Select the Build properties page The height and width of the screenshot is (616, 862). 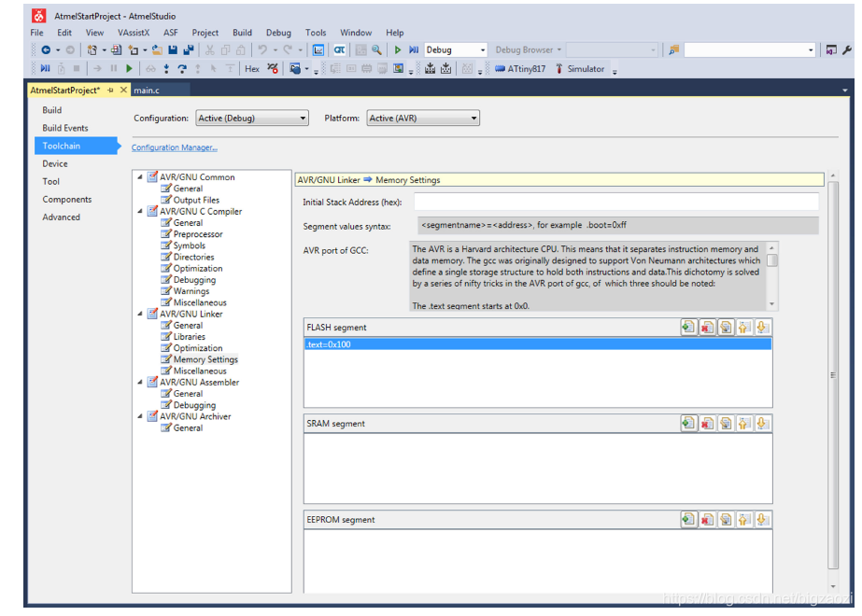point(51,110)
